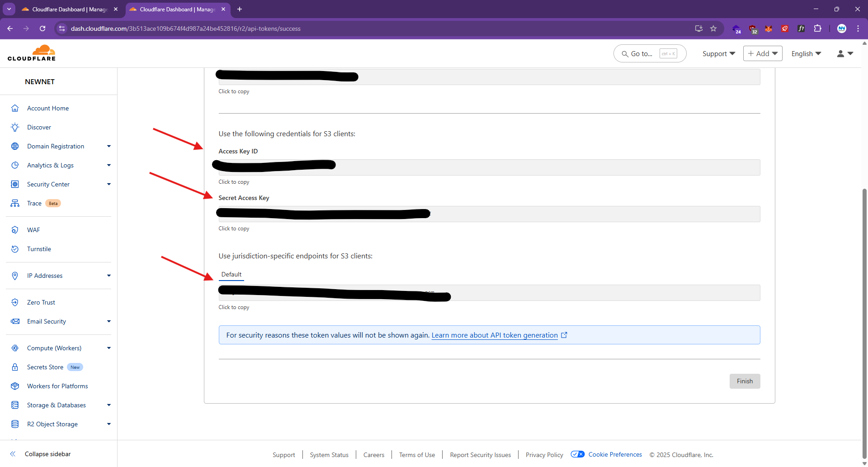Open the Cookie Preferences toggle icon
Viewport: 868px width, 467px height.
click(x=578, y=454)
